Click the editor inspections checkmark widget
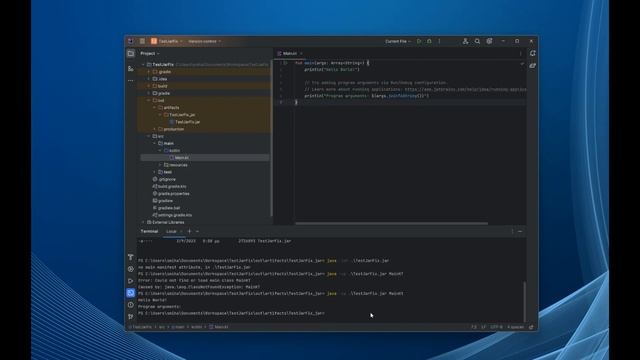Viewport: 640px width, 360px height. [522, 64]
